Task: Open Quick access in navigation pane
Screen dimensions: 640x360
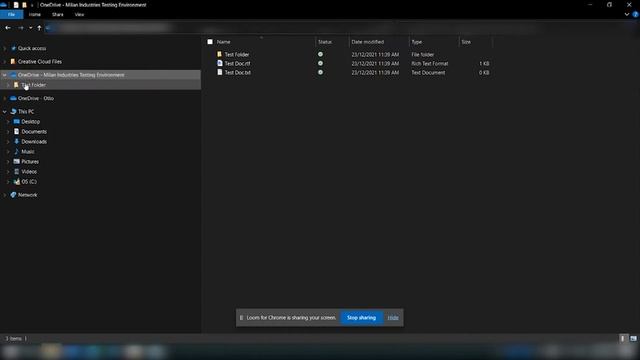Action: (x=32, y=48)
